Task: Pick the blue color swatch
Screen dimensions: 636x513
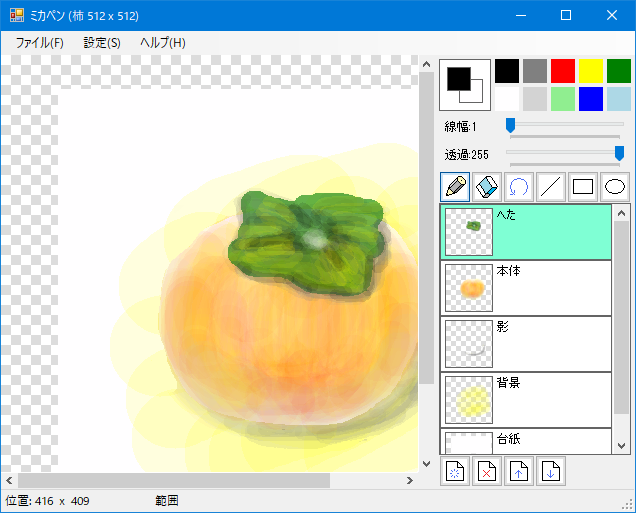Action: (x=591, y=99)
